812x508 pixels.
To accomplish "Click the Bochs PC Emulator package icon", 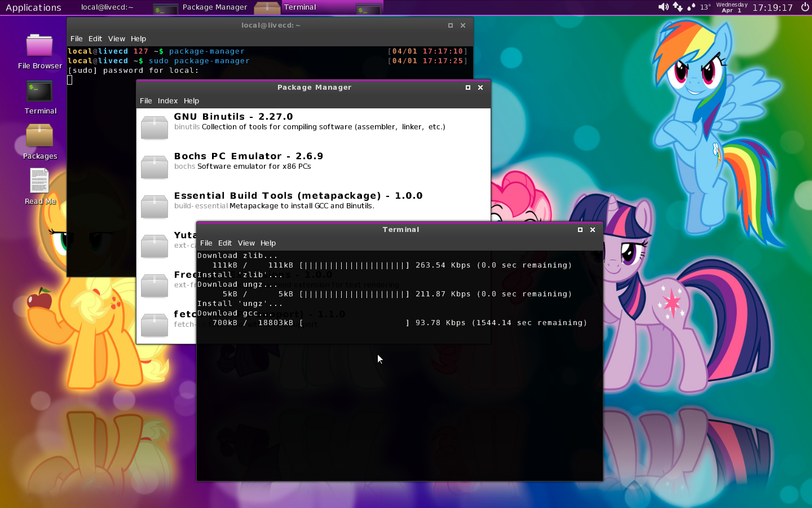I will [x=155, y=167].
